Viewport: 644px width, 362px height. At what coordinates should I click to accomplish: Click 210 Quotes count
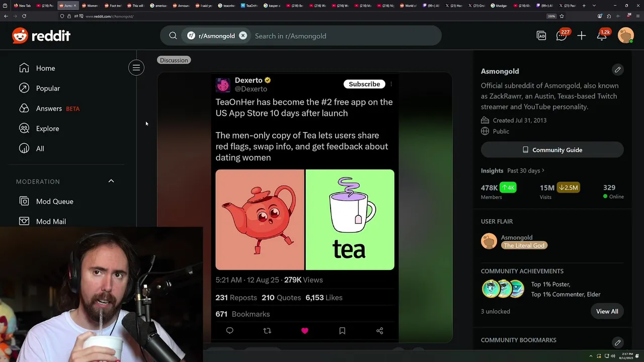tap(281, 297)
